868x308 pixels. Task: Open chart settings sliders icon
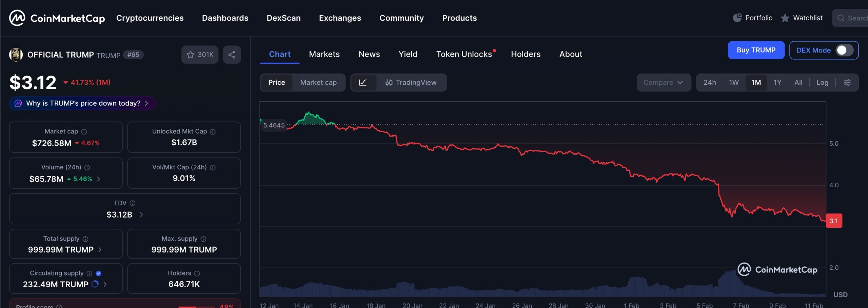847,82
